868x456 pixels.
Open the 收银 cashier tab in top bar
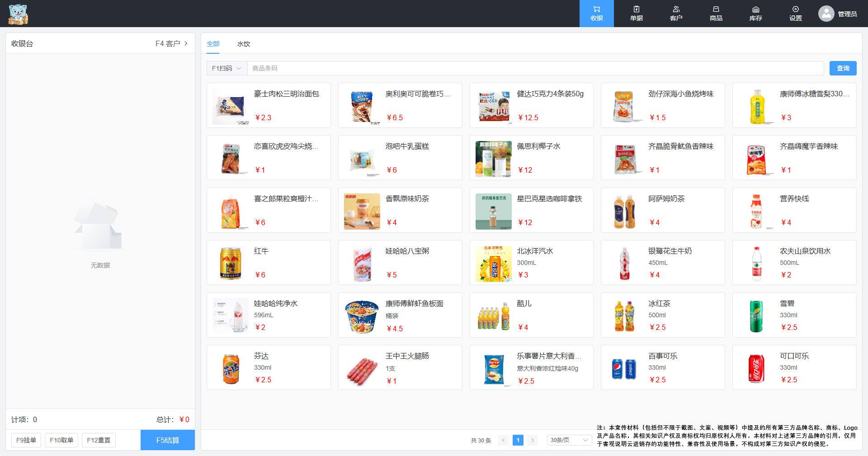point(596,14)
